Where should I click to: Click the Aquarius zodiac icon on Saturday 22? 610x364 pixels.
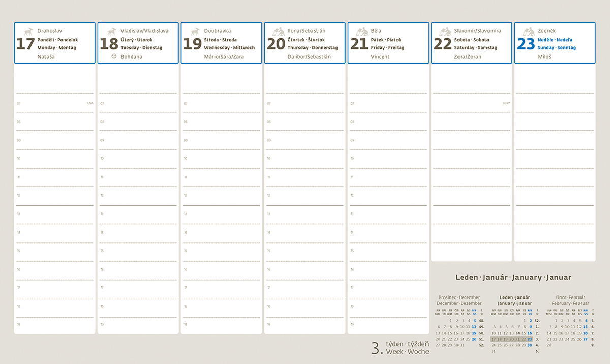445,31
